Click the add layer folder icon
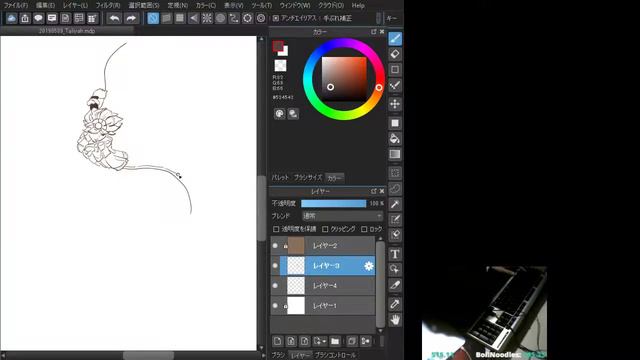The height and width of the screenshot is (360, 640). tap(335, 341)
